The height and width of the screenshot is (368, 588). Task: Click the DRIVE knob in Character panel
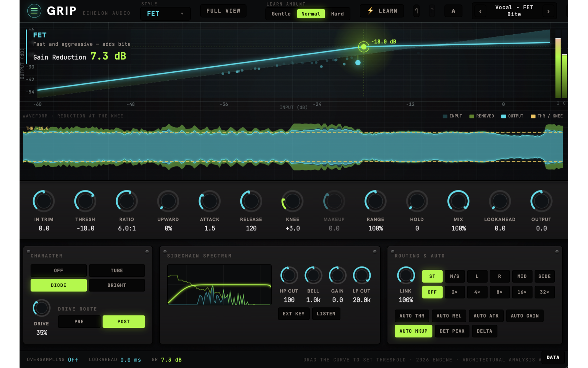41,308
